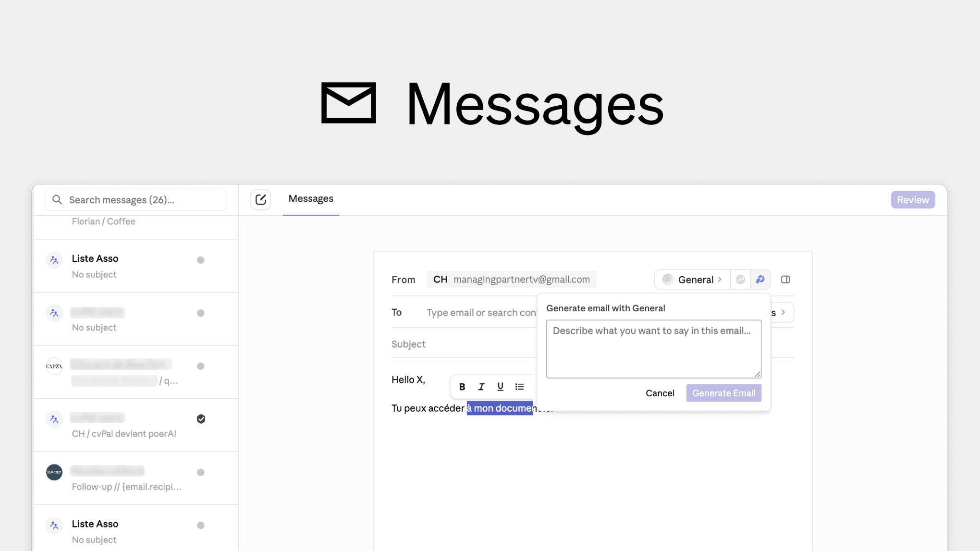Viewport: 980px width, 551px height.
Task: Click the globe icon next to General
Action: tap(740, 279)
